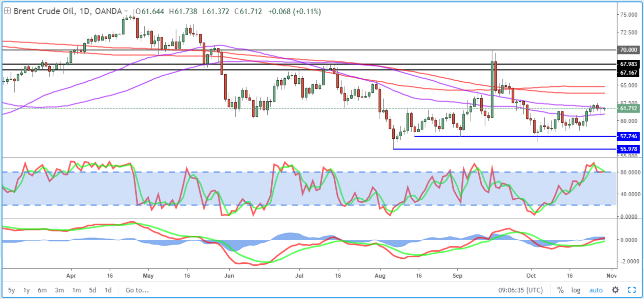Click the Jun label on time axis
644x299 pixels.
tap(229, 276)
